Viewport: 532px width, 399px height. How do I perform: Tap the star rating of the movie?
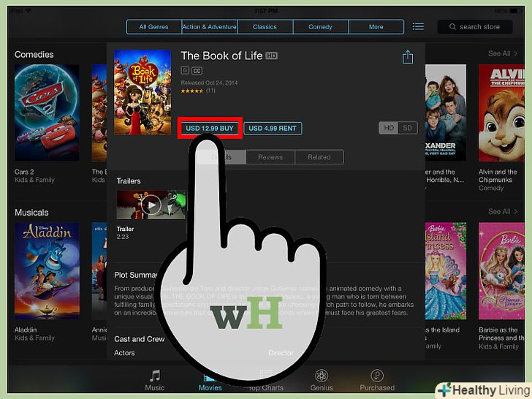coord(192,91)
